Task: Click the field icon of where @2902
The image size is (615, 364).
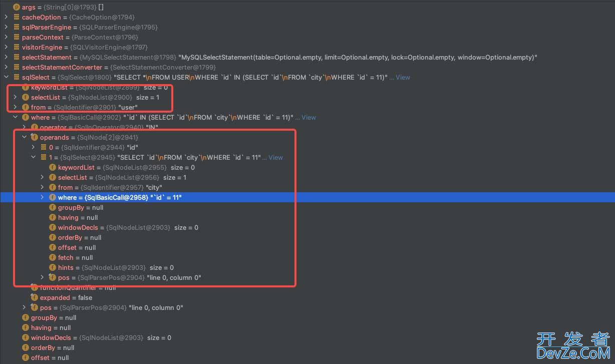Action: [x=26, y=118]
